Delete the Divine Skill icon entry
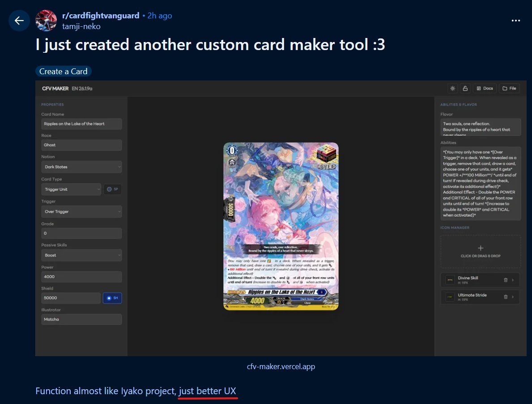The width and height of the screenshot is (532, 404). (506, 280)
